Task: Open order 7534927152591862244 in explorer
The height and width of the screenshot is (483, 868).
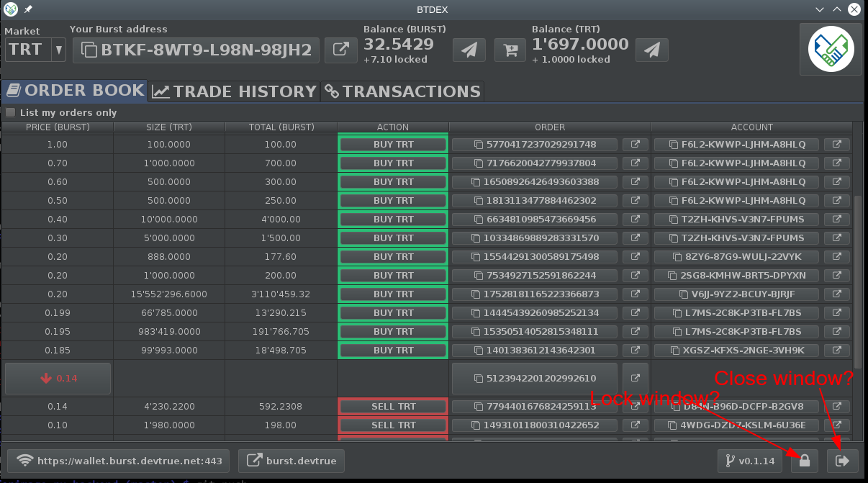Action: pyautogui.click(x=636, y=275)
